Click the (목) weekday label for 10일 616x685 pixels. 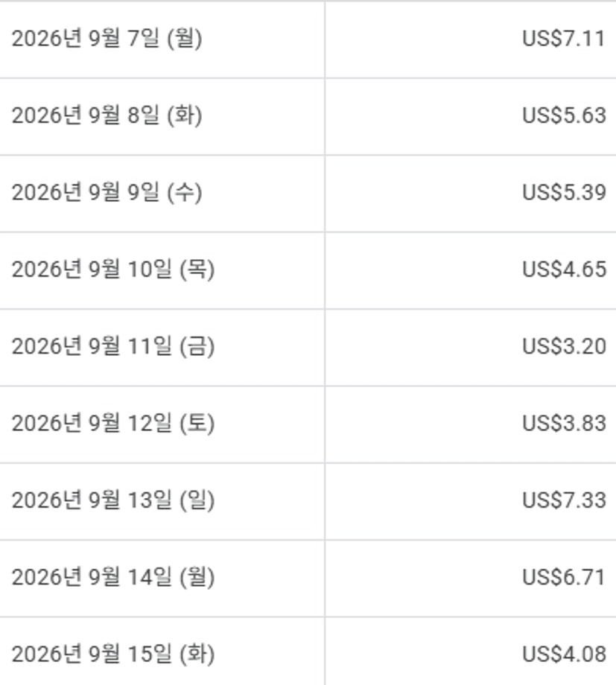coord(197,270)
